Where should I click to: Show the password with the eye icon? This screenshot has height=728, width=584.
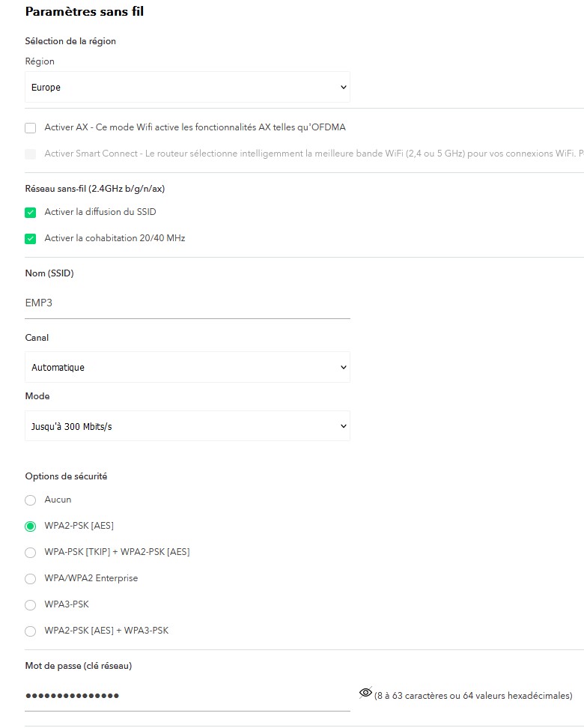[365, 693]
